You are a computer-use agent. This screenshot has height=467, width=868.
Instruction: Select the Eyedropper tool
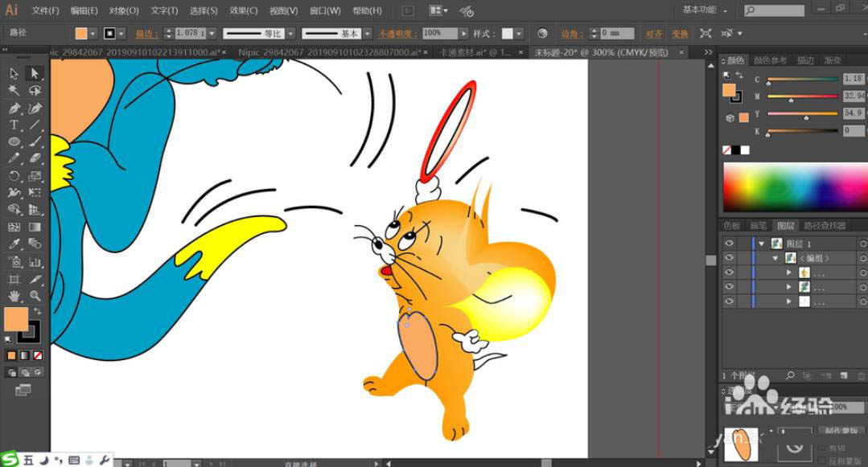click(14, 244)
